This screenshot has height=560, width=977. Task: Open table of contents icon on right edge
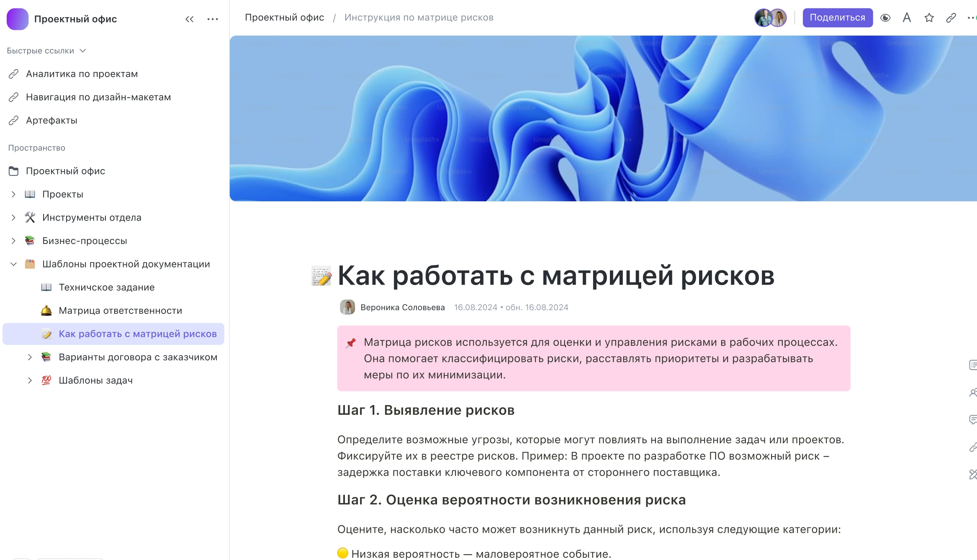click(973, 365)
